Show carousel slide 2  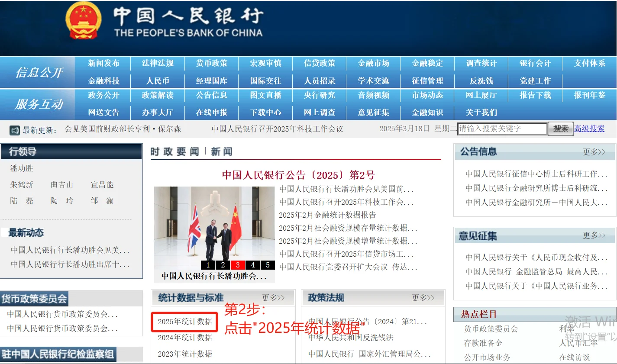click(x=223, y=265)
